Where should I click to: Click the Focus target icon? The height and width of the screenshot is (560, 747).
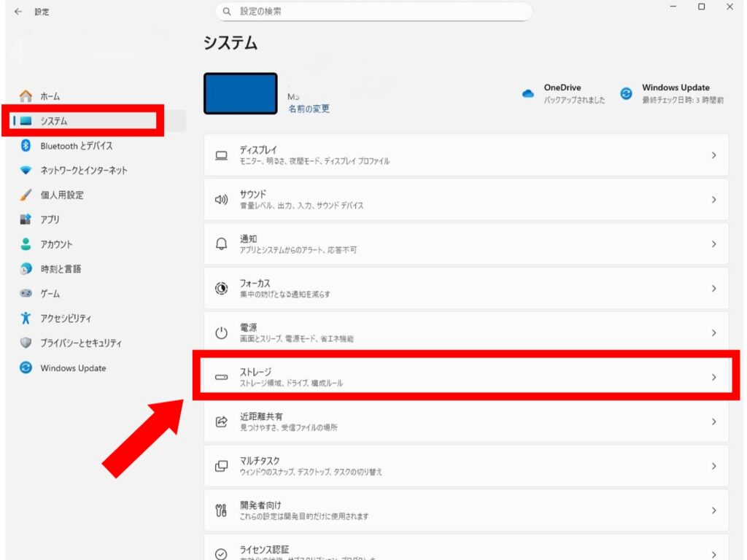[x=221, y=288]
